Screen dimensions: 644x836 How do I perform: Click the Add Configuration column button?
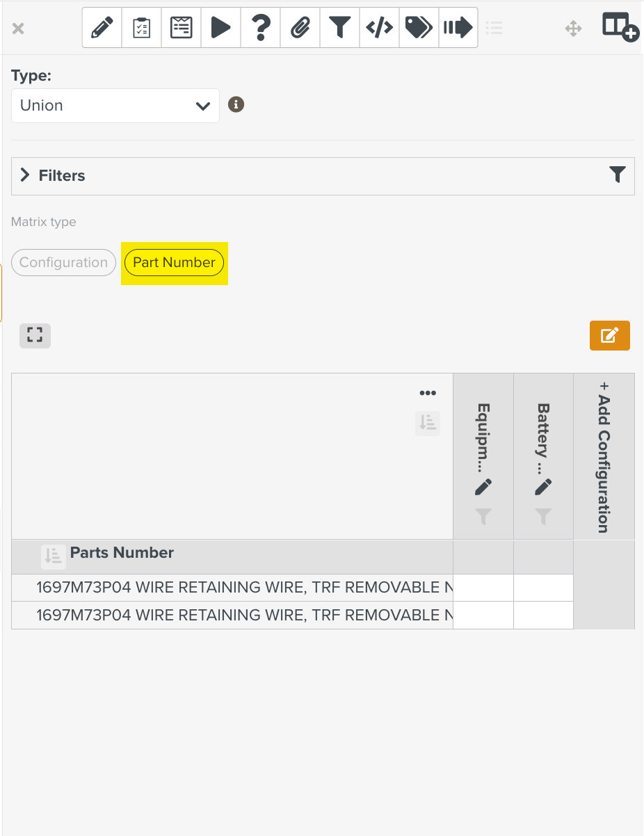click(x=604, y=457)
